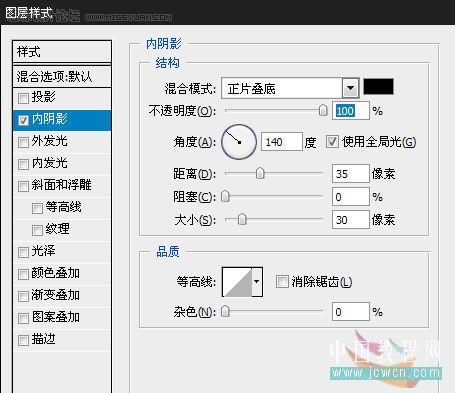Enable the 渐变叠加 checkbox
Viewport: 455px width, 393px height.
pos(23,296)
